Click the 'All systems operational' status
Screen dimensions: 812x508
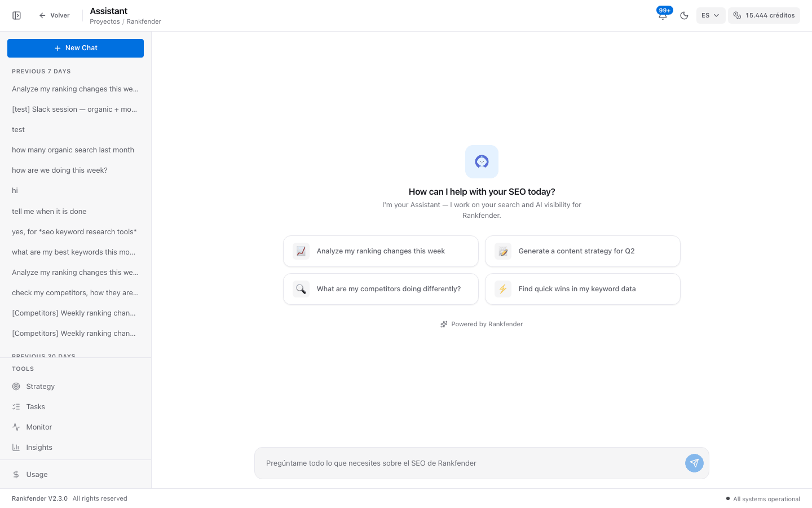pyautogui.click(x=763, y=499)
